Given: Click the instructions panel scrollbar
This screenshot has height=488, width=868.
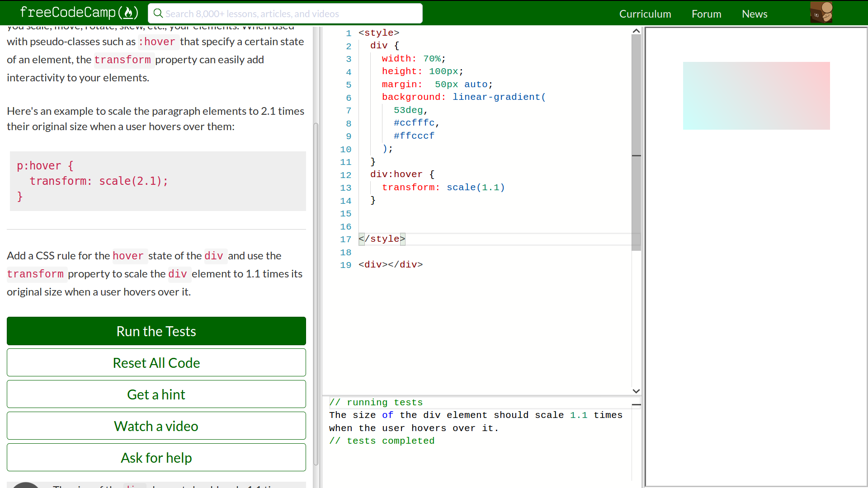Looking at the screenshot, I should click(x=316, y=294).
